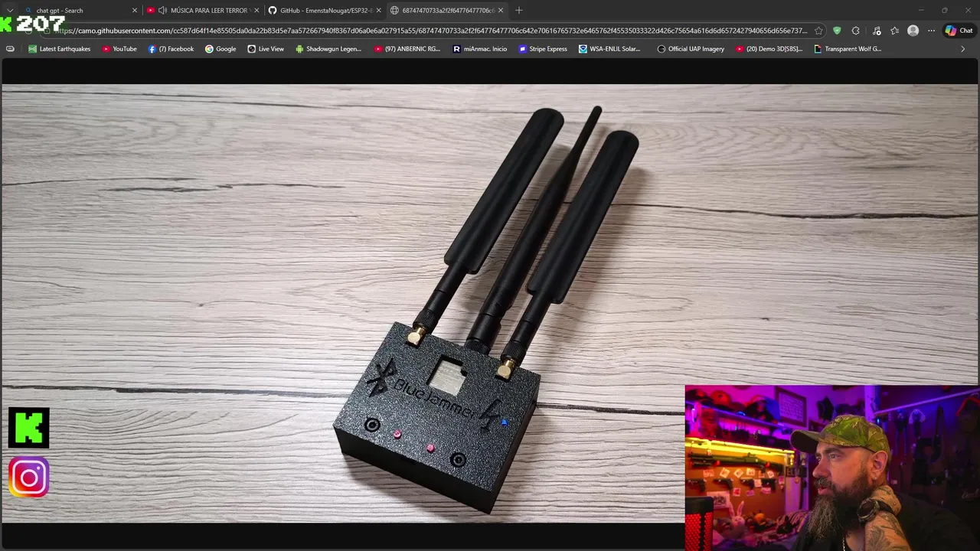Open the Official UAP Imagery bookmark
The image size is (980, 551).
[691, 49]
